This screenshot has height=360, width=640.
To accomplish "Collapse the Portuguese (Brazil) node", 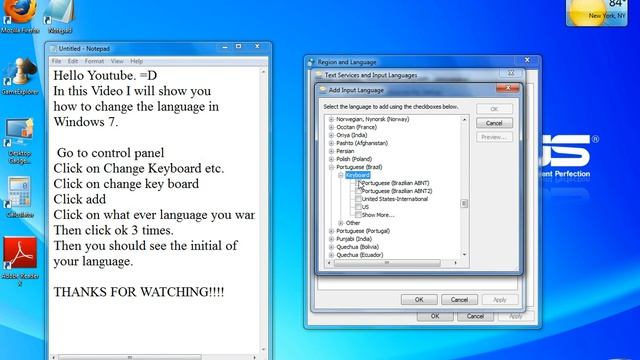I will pyautogui.click(x=331, y=167).
